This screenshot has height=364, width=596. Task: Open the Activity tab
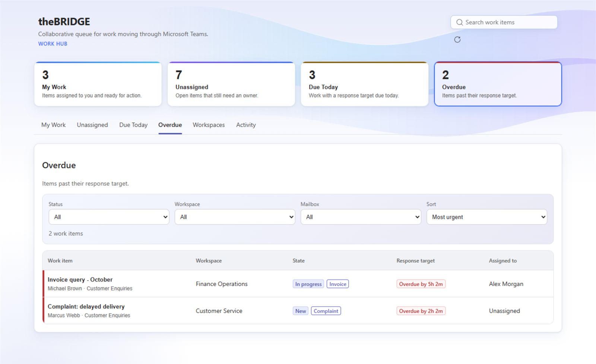click(246, 125)
